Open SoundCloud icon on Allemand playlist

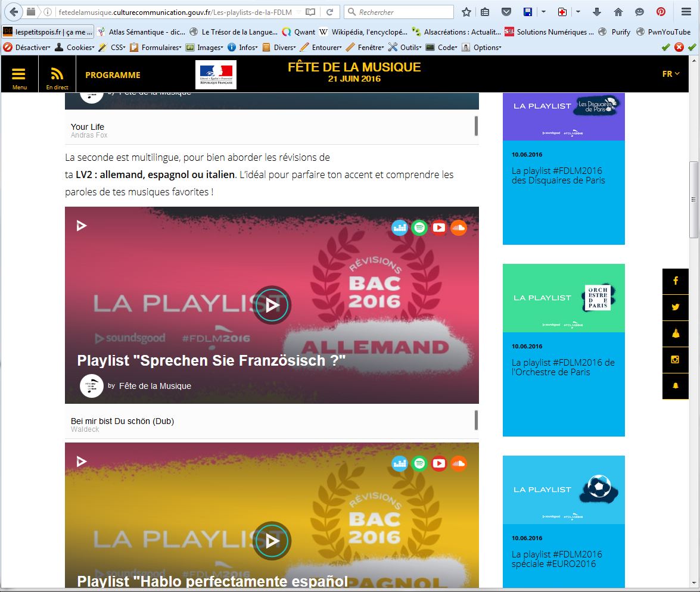(x=459, y=228)
